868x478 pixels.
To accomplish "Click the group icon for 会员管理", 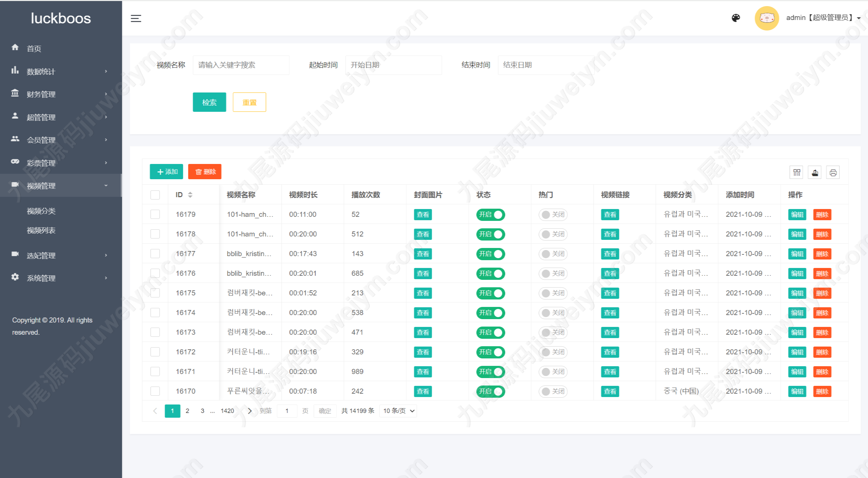I will (x=15, y=139).
